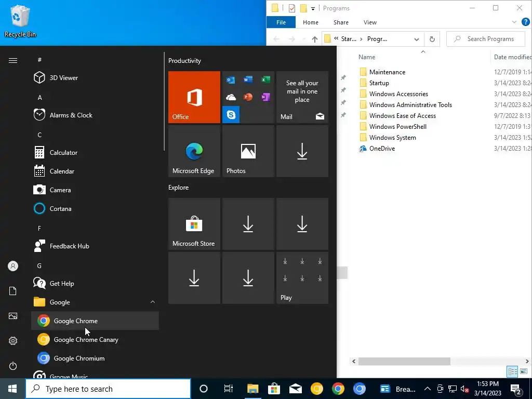
Task: Open the clock and date on taskbar
Action: tap(487, 389)
